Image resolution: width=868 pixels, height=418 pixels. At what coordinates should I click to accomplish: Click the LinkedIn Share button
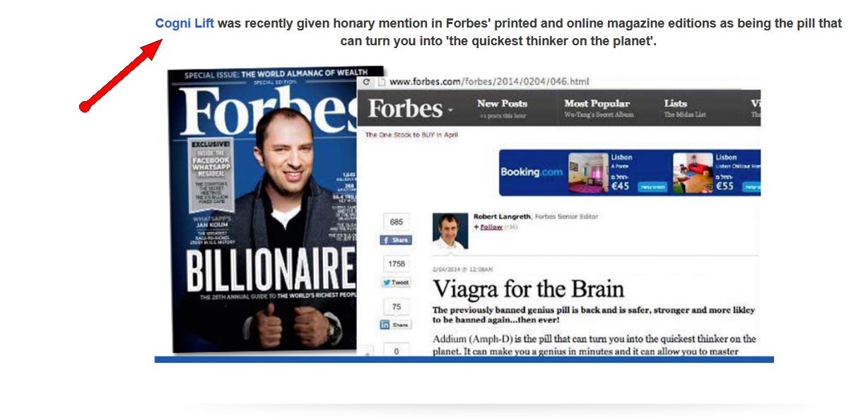tap(395, 325)
